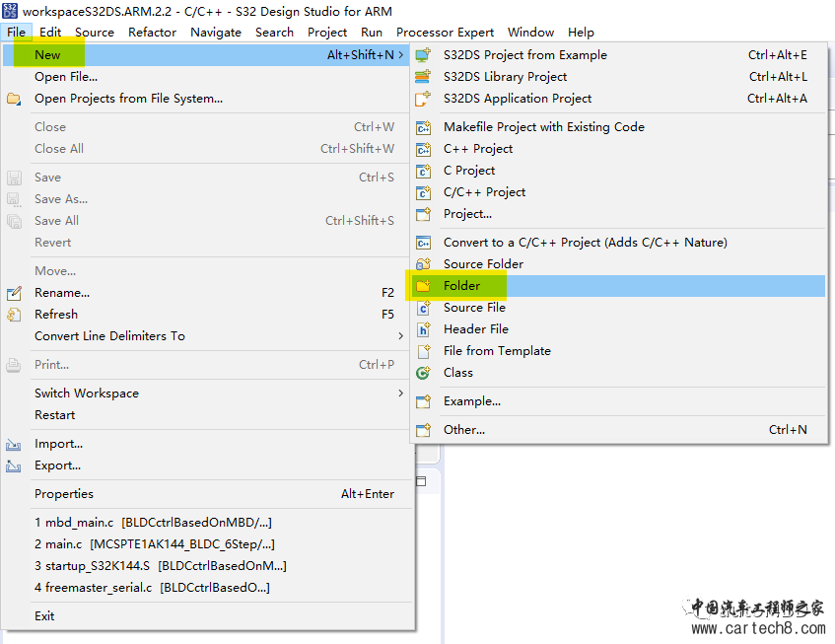Open the Run menu

pos(372,33)
